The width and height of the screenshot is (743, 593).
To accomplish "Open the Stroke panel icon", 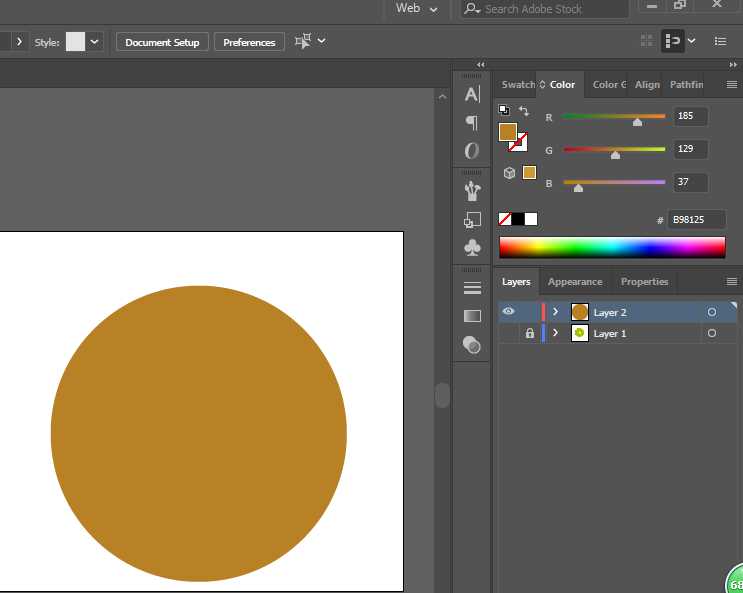I will point(472,288).
